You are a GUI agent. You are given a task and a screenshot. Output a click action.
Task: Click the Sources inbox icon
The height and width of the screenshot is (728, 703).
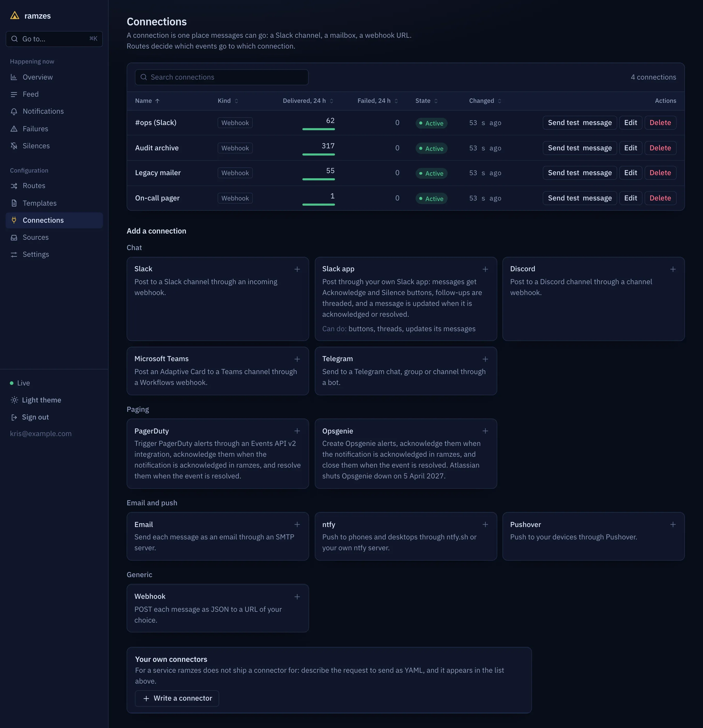[x=14, y=237]
